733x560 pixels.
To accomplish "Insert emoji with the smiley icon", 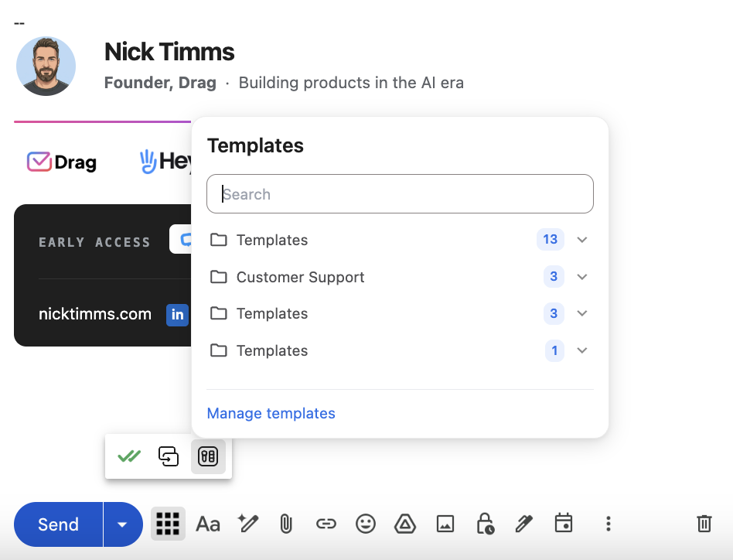I will (x=366, y=524).
